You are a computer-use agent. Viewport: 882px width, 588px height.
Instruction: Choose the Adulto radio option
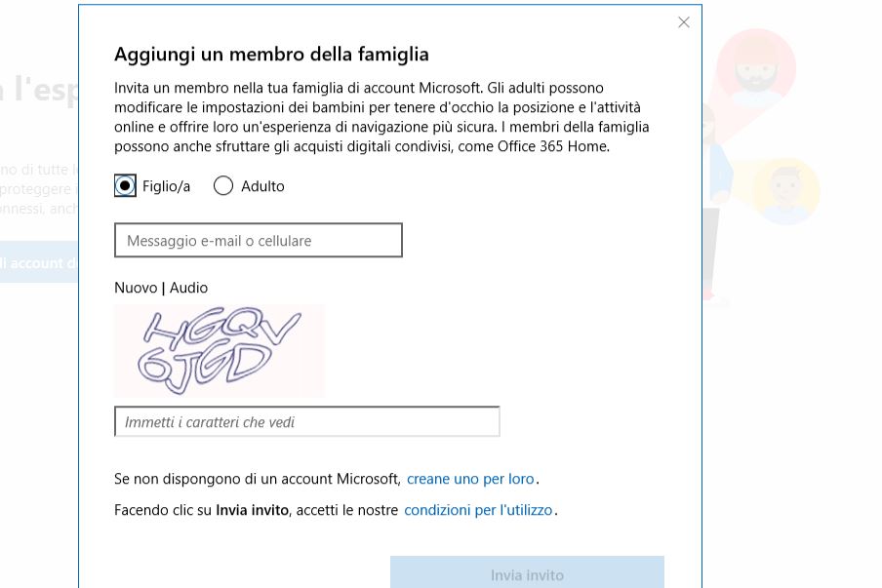pos(223,186)
